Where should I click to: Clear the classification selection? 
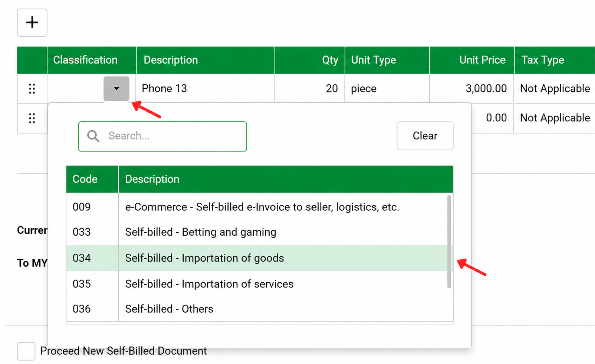[x=425, y=136]
